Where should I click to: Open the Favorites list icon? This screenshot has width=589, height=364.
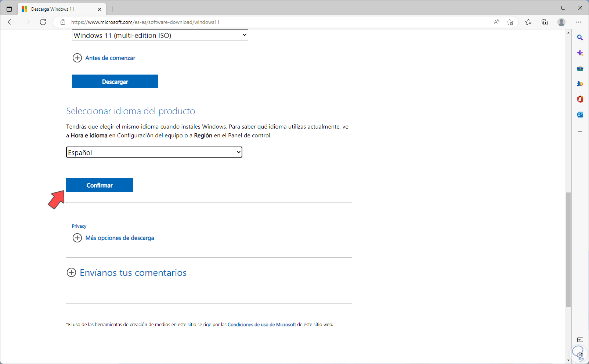pyautogui.click(x=528, y=22)
